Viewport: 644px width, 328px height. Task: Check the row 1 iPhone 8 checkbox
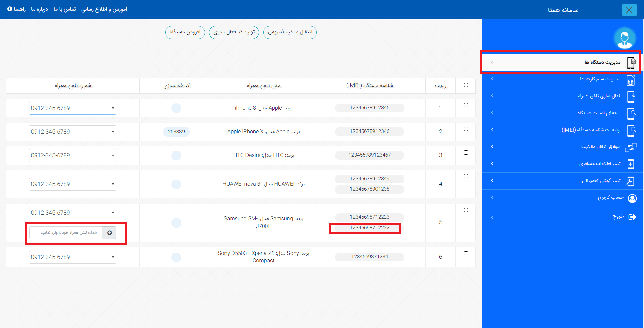pos(466,105)
